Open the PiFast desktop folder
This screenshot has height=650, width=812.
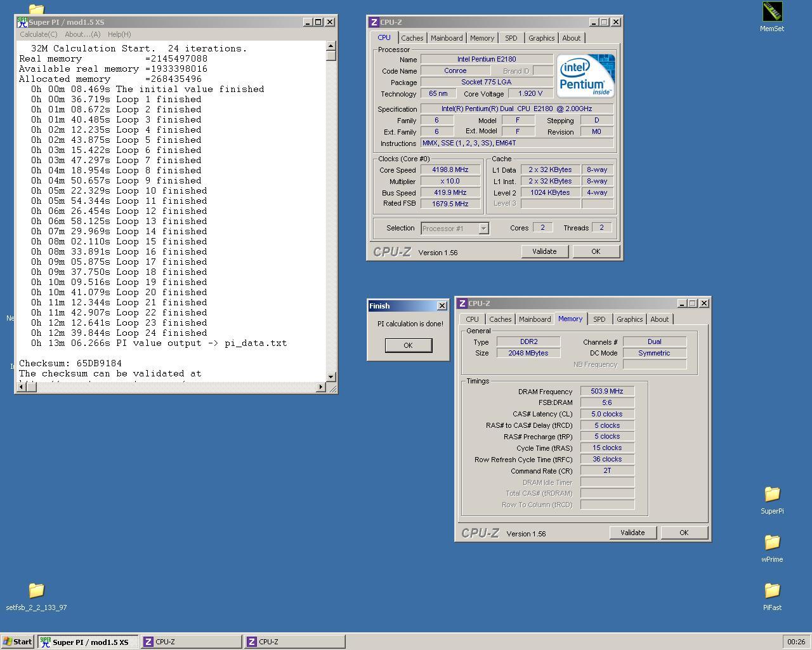772,596
